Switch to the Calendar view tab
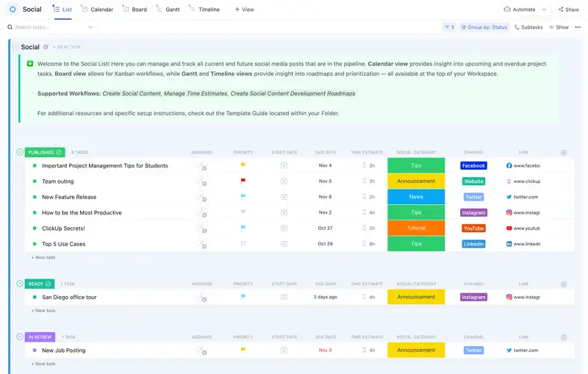The height and width of the screenshot is (374, 588). pos(97,10)
